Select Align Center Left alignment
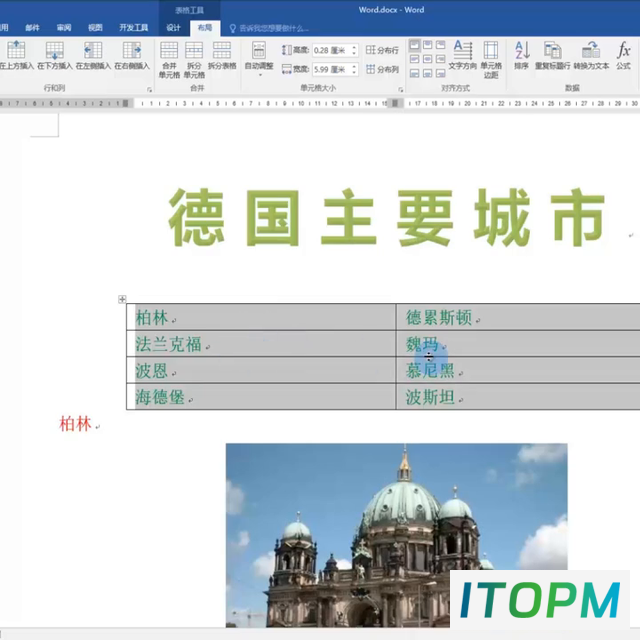The image size is (640, 640). pos(414,59)
